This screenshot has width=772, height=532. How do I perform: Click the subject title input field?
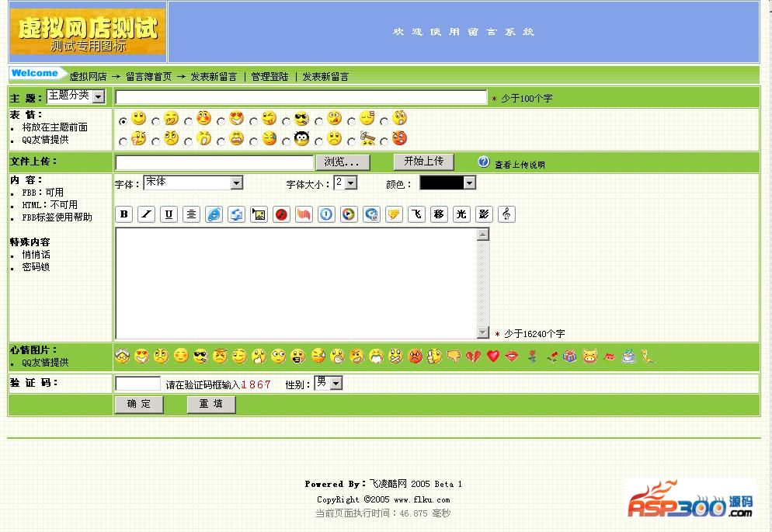pyautogui.click(x=301, y=97)
